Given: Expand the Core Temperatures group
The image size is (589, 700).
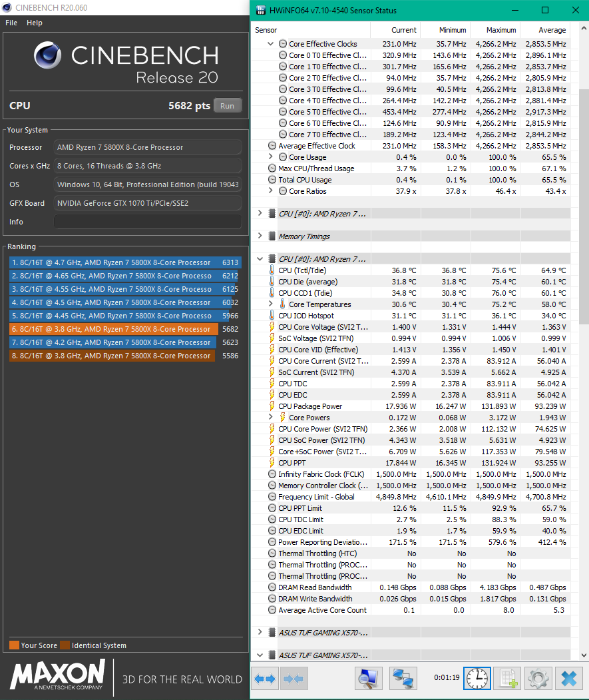Looking at the screenshot, I should (x=270, y=304).
